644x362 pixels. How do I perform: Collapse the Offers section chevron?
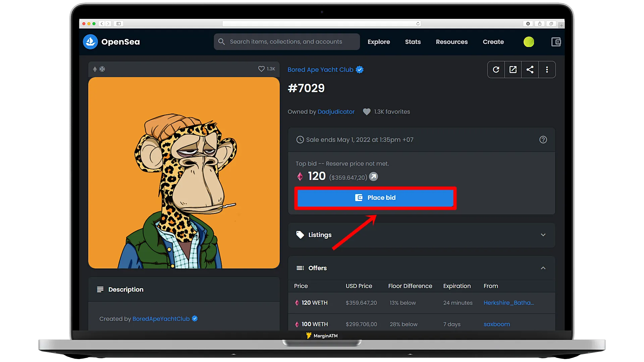click(x=543, y=268)
